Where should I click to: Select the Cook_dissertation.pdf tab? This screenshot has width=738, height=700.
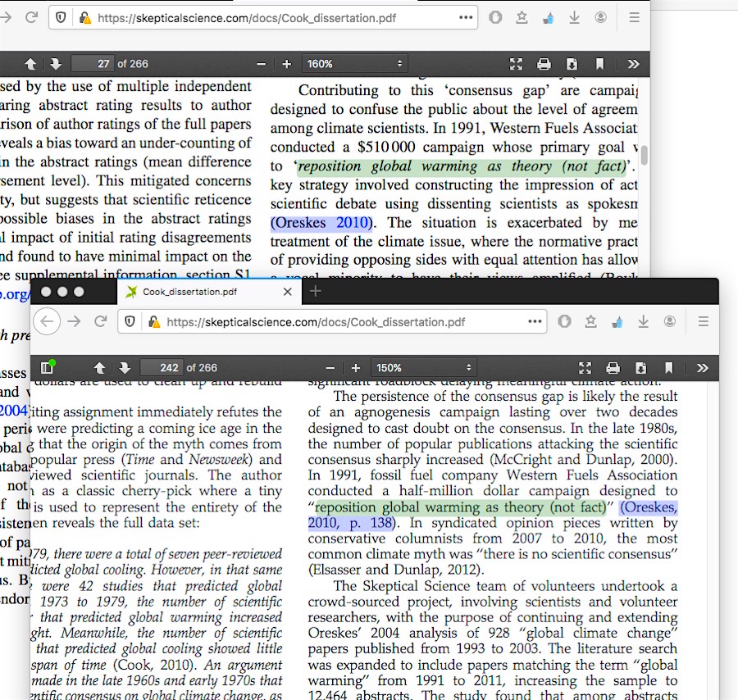click(x=189, y=292)
